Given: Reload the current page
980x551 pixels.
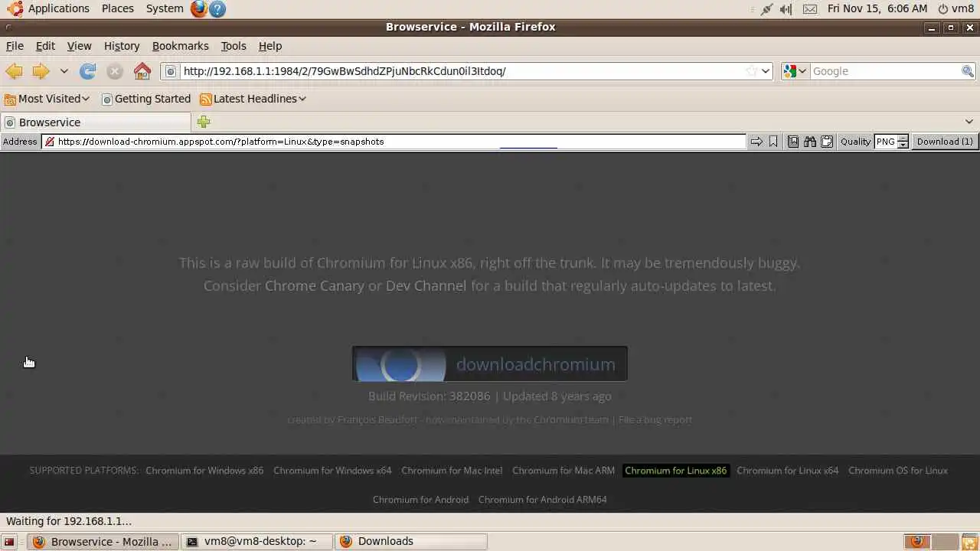Looking at the screenshot, I should point(88,71).
